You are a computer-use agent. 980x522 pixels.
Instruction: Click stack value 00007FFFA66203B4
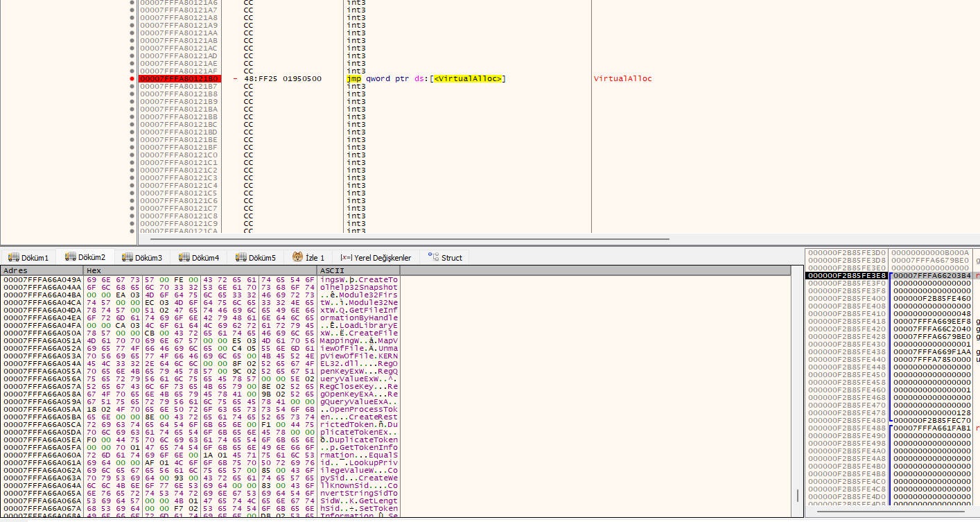click(931, 276)
